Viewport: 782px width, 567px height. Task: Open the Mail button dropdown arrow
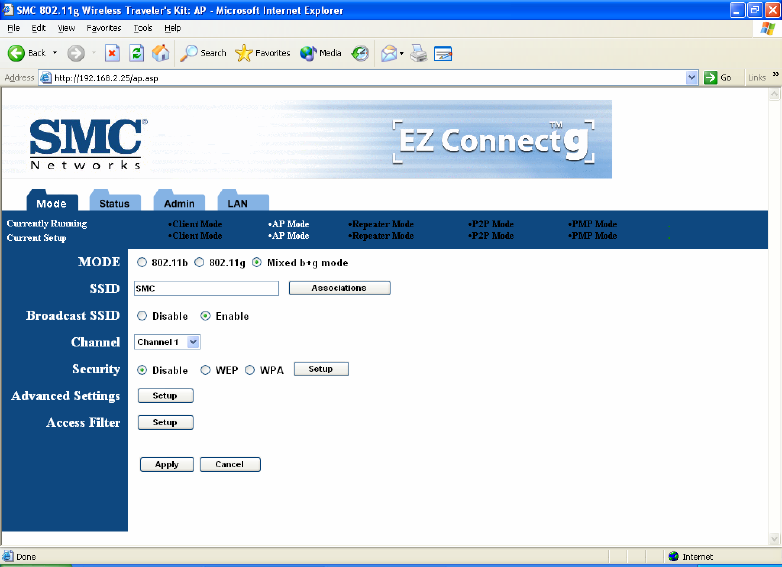click(x=401, y=53)
